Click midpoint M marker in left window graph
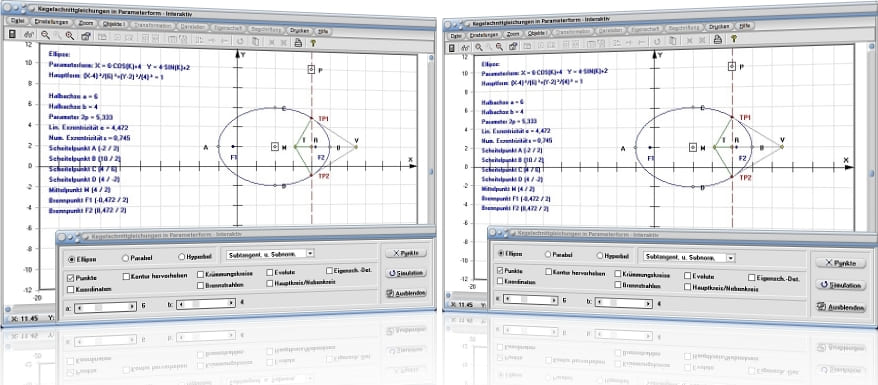Image resolution: width=878 pixels, height=385 pixels. [275, 147]
